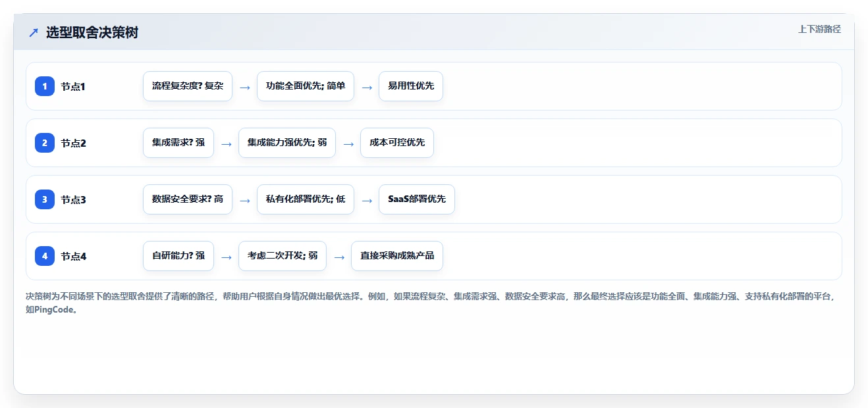
Task: Click the 自研能力? 强 box
Action: (178, 256)
